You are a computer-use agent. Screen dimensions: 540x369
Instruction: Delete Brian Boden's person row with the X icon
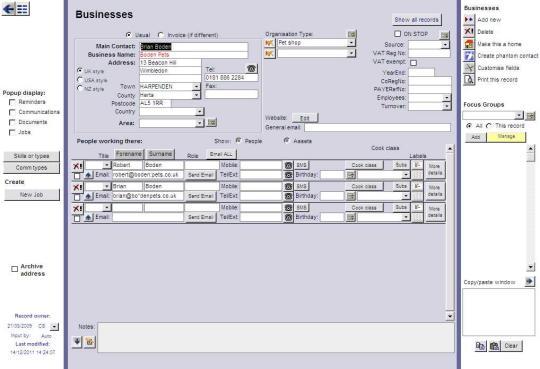pyautogui.click(x=77, y=187)
